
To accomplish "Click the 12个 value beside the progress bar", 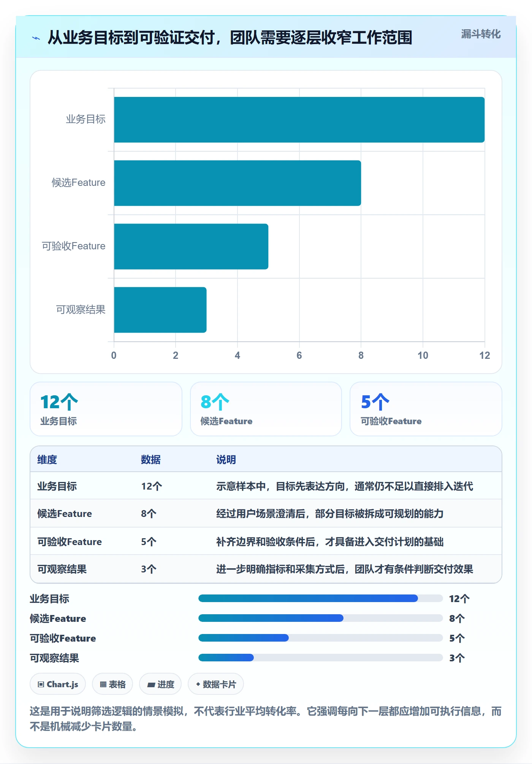I will tap(459, 599).
